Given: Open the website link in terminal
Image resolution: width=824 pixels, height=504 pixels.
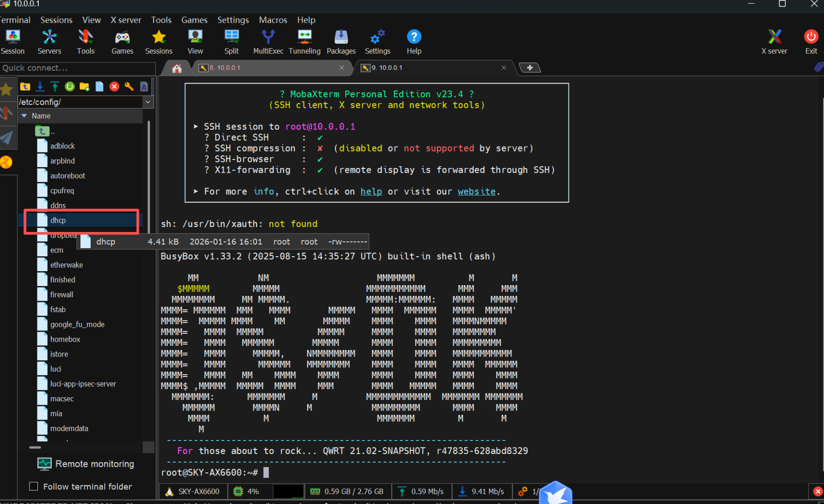Looking at the screenshot, I should pos(476,191).
